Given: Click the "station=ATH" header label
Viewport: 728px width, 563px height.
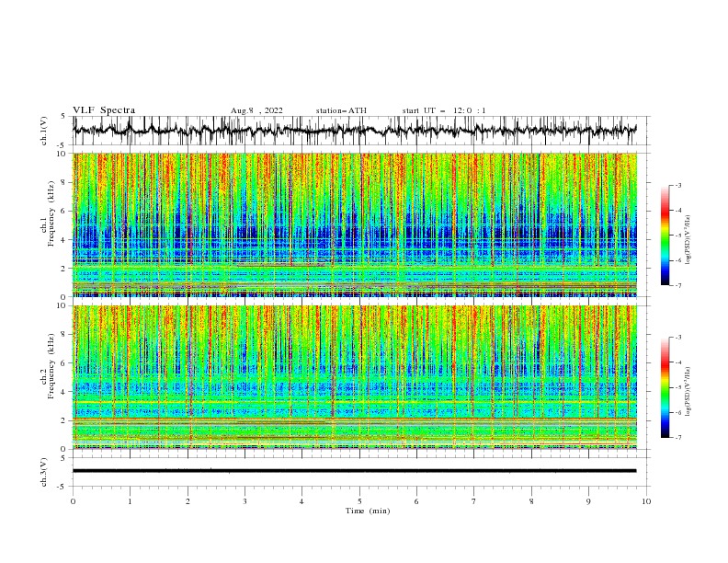Looking at the screenshot, I should point(341,110).
